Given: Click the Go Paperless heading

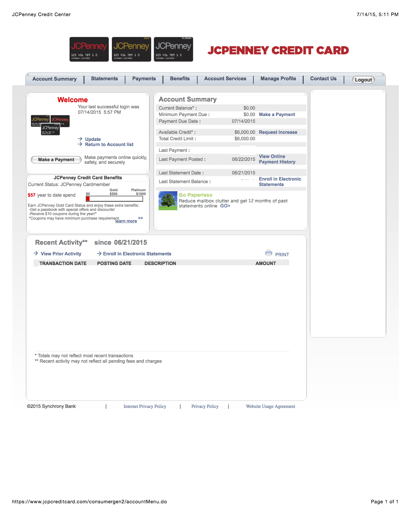Looking at the screenshot, I should (195, 195).
